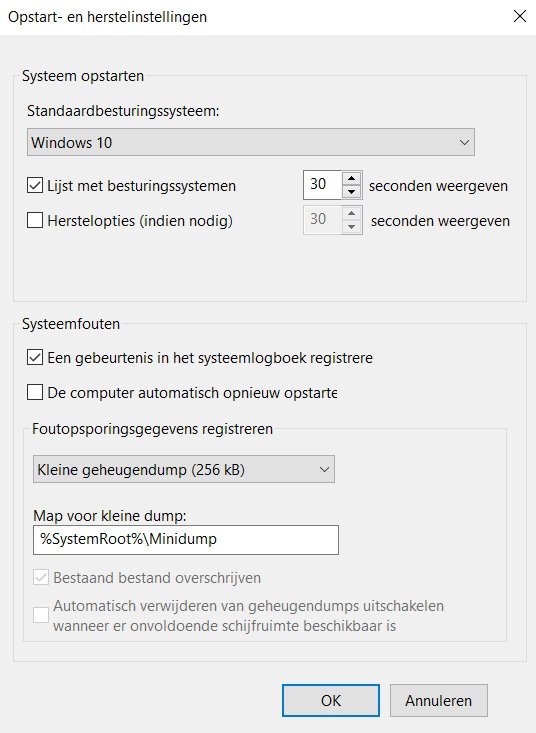Image resolution: width=536 pixels, height=733 pixels.
Task: Click the up arrow of Herstelopties seconds spinner
Action: (351, 213)
